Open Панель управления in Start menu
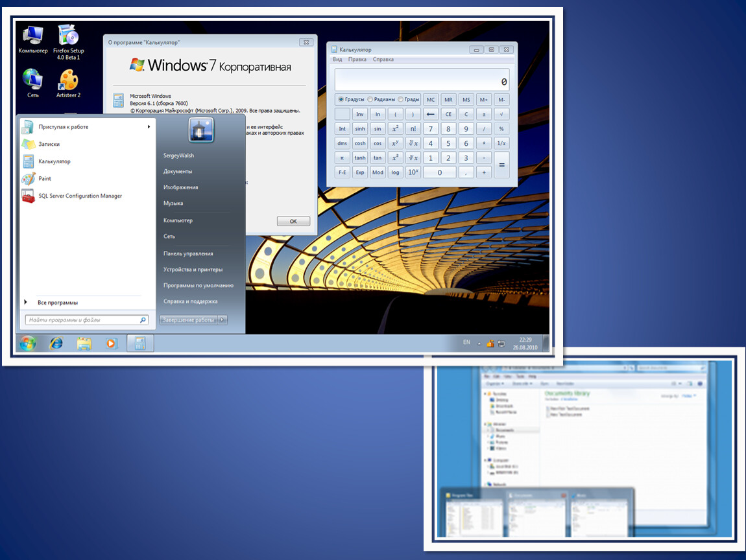The image size is (746, 560). coord(188,254)
